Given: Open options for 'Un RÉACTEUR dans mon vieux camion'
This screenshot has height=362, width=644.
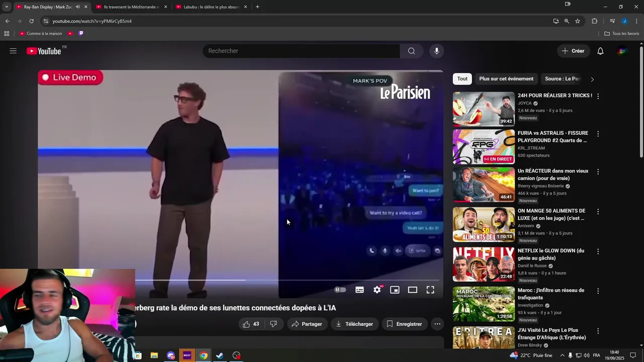Looking at the screenshot, I should (x=598, y=171).
